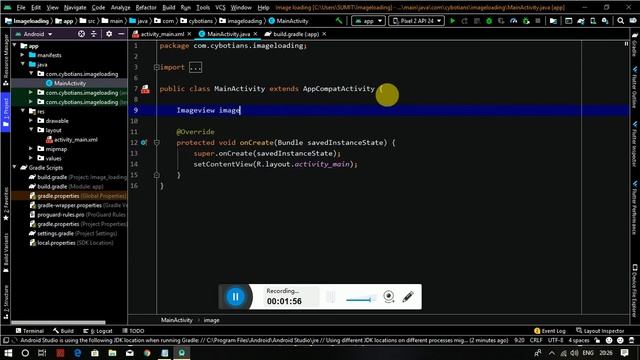
Task: Click the Sync Project with Gradle icon
Action: 581,20
